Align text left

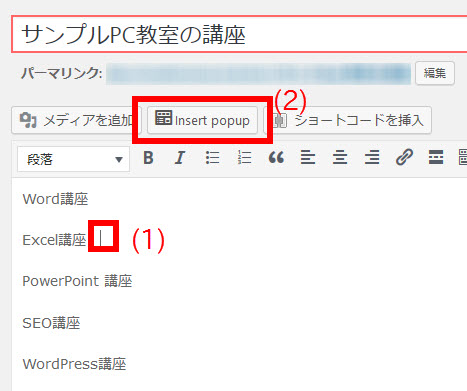(308, 158)
